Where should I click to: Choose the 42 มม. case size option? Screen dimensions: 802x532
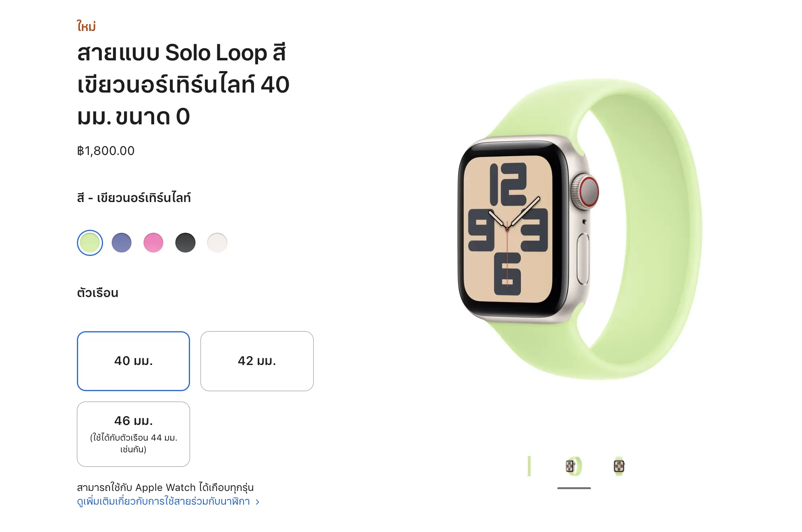point(257,361)
